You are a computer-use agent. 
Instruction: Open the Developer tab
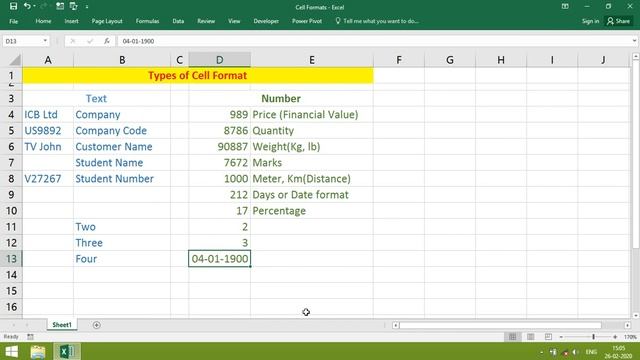click(266, 21)
